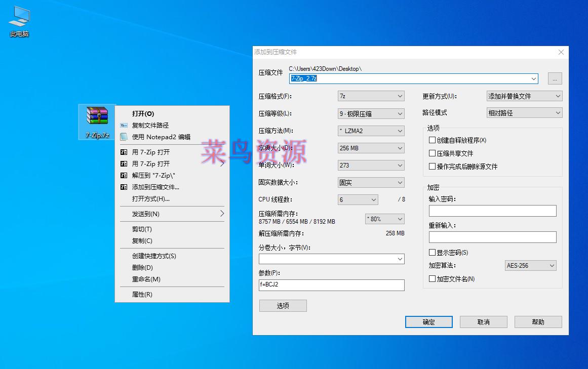Screen dimensions: 588x369
Task: Click the browse "..." button beside the archive path
Action: tap(555, 78)
